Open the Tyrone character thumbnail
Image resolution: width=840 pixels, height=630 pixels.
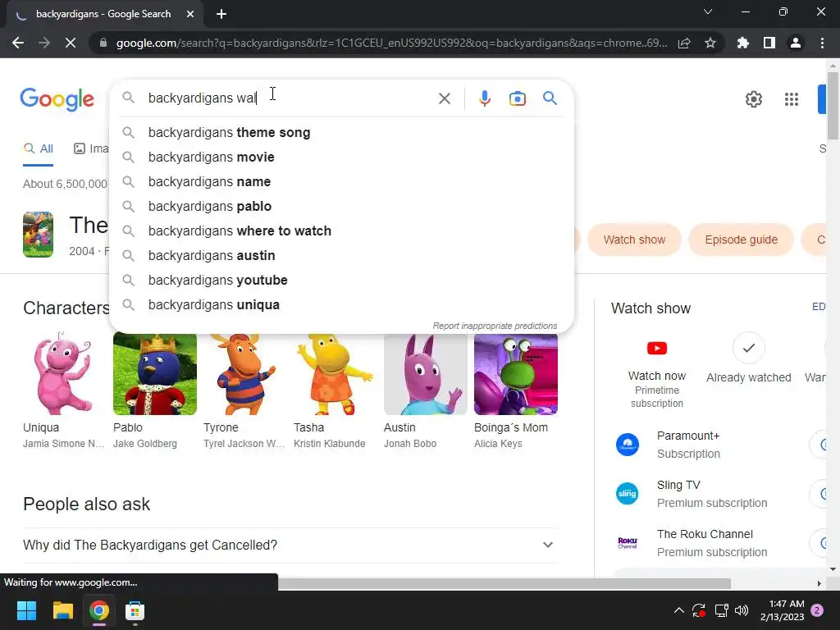(244, 373)
